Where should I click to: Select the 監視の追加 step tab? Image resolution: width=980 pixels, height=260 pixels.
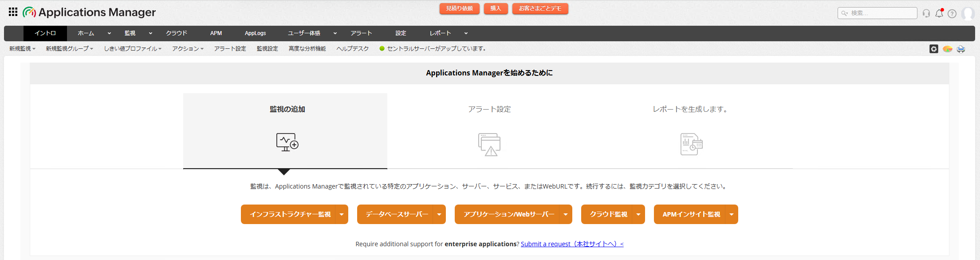tap(285, 131)
